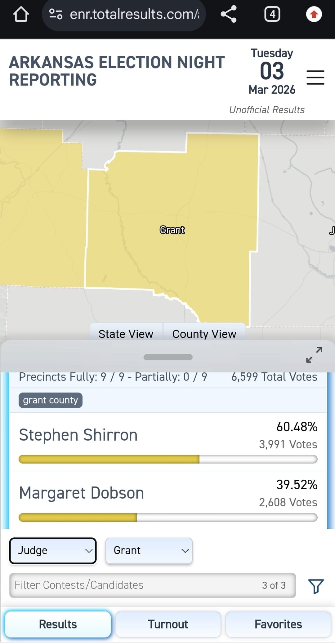Tap the share icon
This screenshot has width=335, height=644.
[x=229, y=14]
